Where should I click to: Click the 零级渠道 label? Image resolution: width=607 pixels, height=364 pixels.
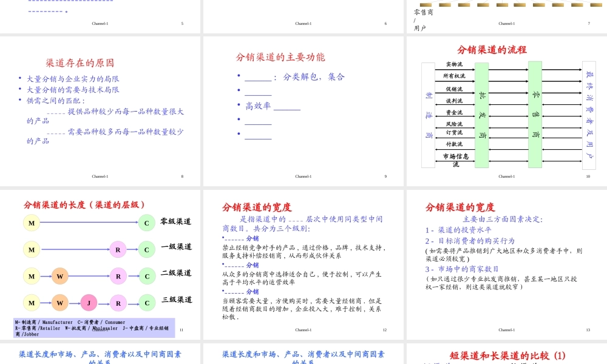pos(176,221)
